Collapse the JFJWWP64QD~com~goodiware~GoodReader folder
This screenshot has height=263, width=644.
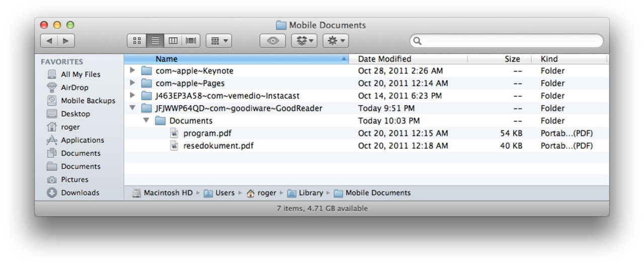(x=132, y=108)
